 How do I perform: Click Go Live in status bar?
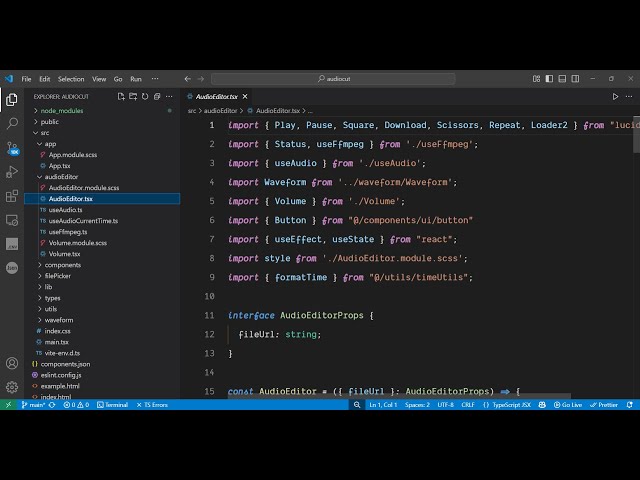click(x=568, y=405)
